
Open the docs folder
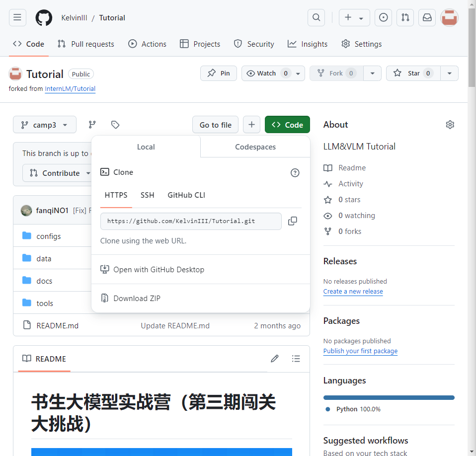[44, 281]
